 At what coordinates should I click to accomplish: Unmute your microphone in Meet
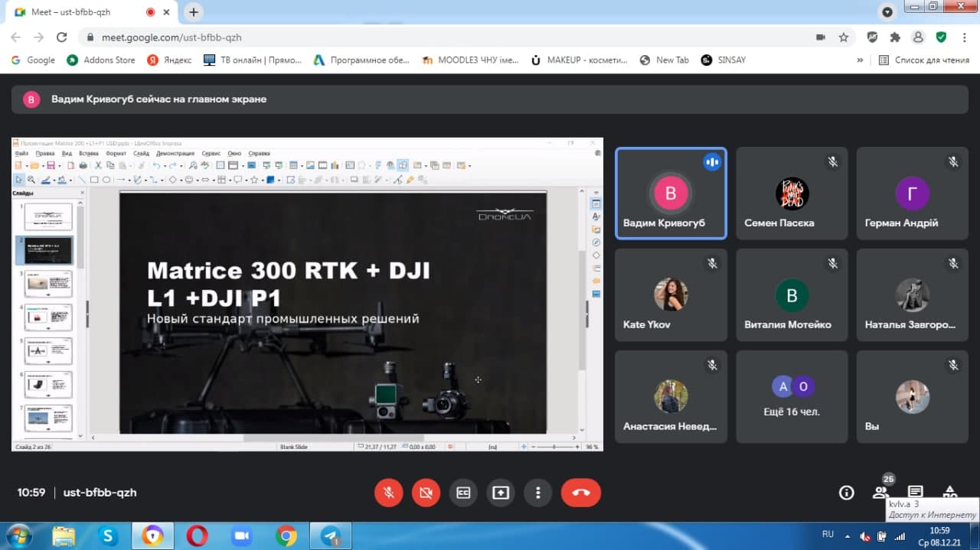(389, 493)
